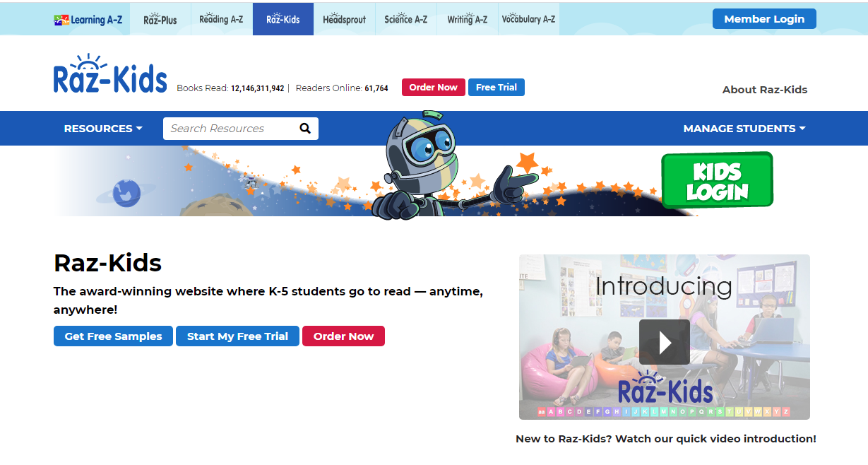Click Start My Free Trial button
The width and height of the screenshot is (868, 465).
coord(237,336)
